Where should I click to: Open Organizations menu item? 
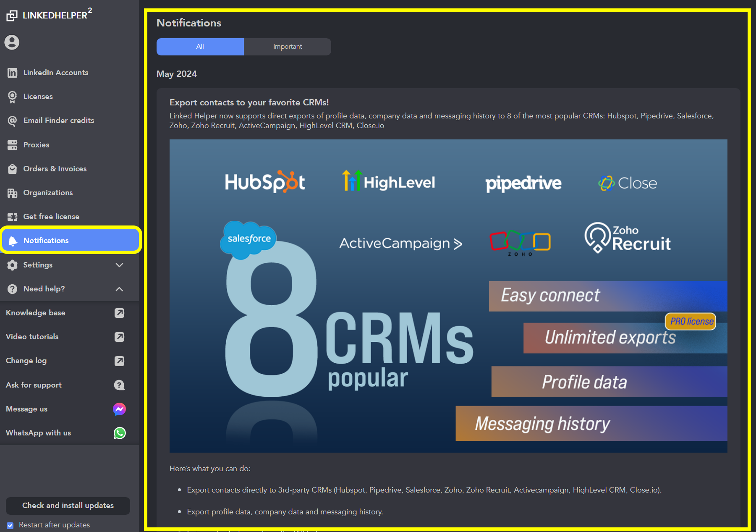point(69,193)
